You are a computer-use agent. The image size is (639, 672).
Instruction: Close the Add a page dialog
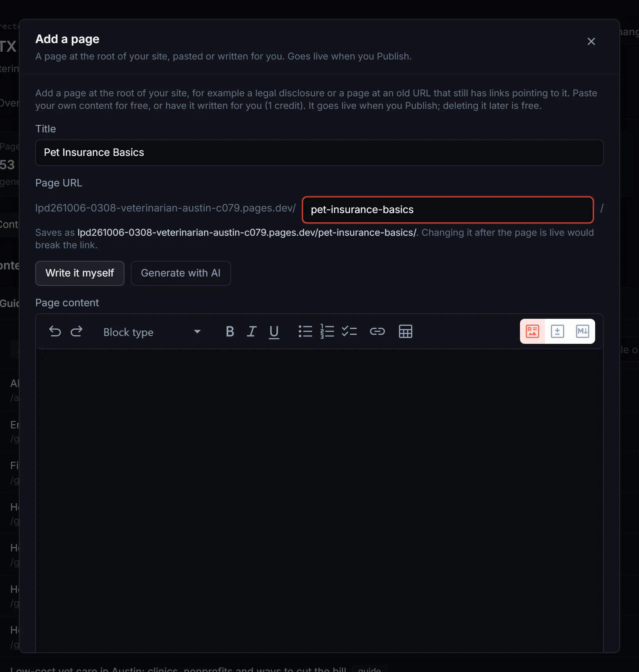click(591, 42)
